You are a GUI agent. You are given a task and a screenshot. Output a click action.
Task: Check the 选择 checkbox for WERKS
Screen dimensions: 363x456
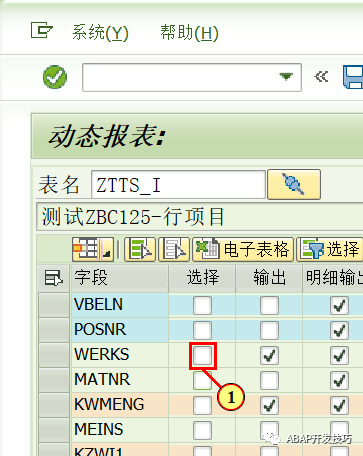(x=202, y=355)
